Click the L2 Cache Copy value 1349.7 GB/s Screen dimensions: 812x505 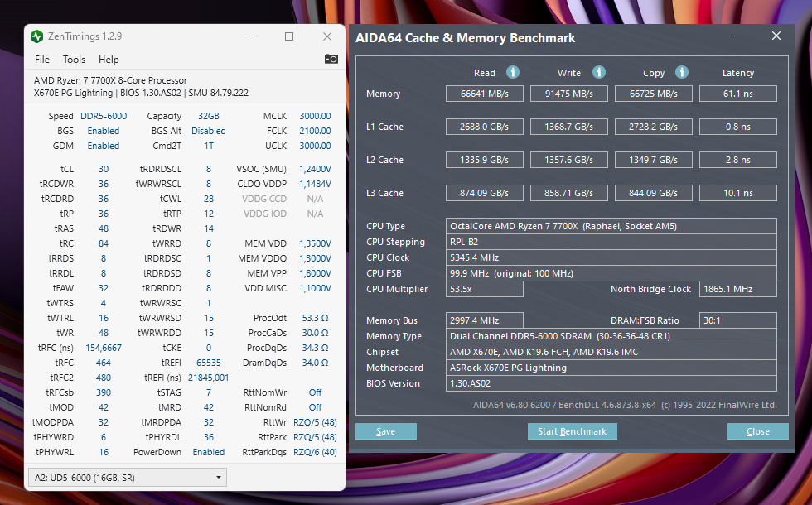pyautogui.click(x=654, y=160)
